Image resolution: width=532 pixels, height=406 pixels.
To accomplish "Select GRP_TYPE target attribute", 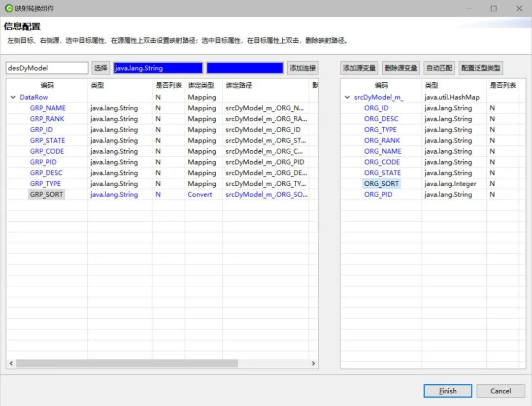I will click(45, 184).
